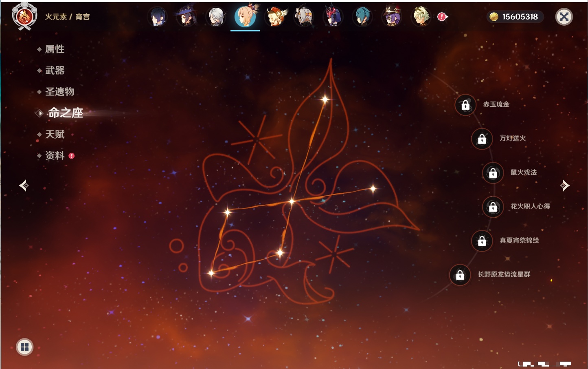Click the 长野原龙势流星群 constellation label
This screenshot has width=588, height=369.
[504, 274]
